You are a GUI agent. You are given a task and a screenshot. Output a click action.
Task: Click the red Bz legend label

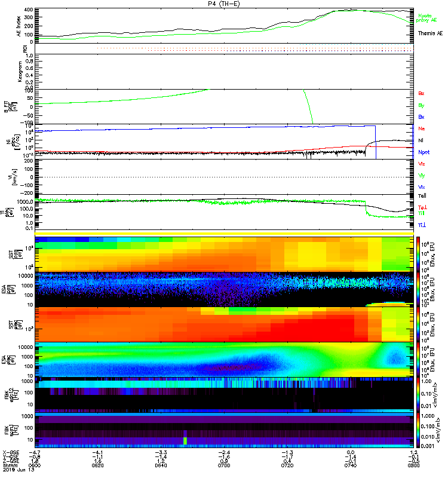click(x=421, y=93)
